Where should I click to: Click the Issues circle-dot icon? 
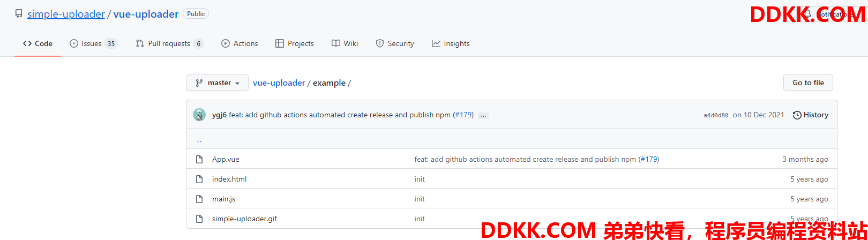pos(74,43)
